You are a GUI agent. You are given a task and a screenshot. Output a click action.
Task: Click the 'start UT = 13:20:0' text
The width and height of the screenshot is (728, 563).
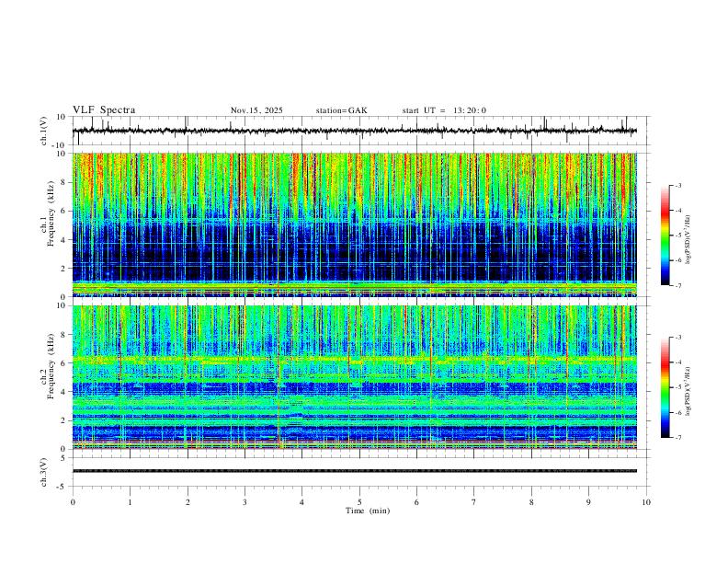coord(444,110)
